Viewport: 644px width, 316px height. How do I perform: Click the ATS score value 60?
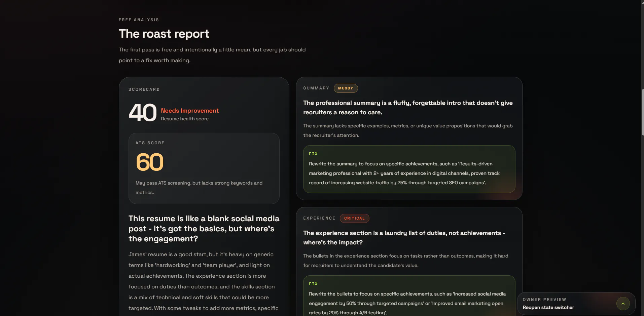(x=150, y=162)
